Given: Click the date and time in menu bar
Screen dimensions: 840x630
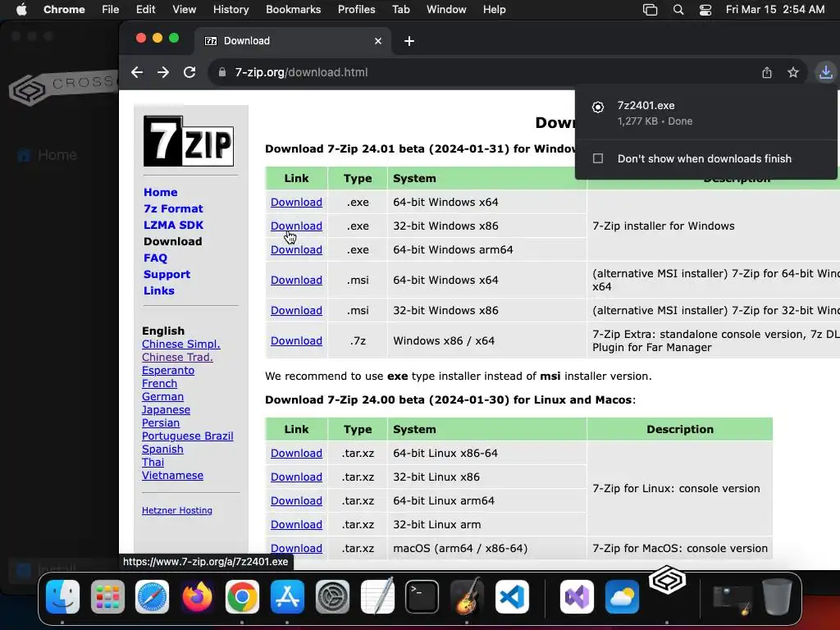Looking at the screenshot, I should pyautogui.click(x=774, y=10).
